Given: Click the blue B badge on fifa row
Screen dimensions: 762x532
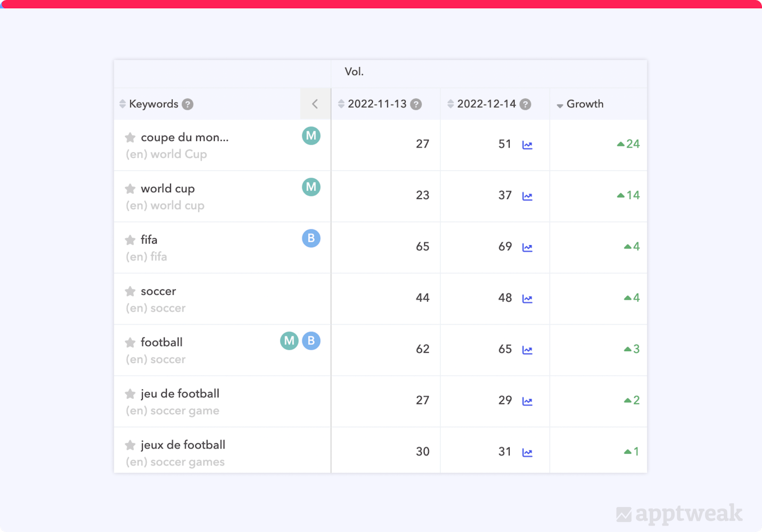Looking at the screenshot, I should 311,238.
